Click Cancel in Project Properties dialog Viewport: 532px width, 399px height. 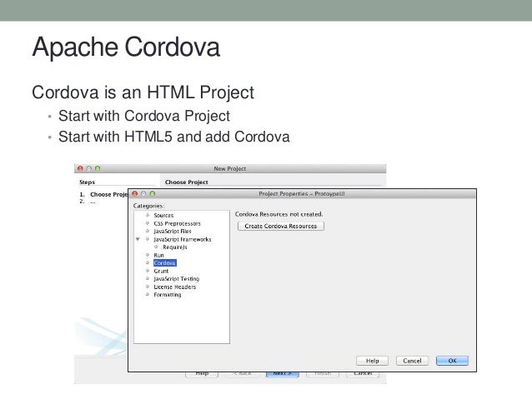click(x=412, y=361)
